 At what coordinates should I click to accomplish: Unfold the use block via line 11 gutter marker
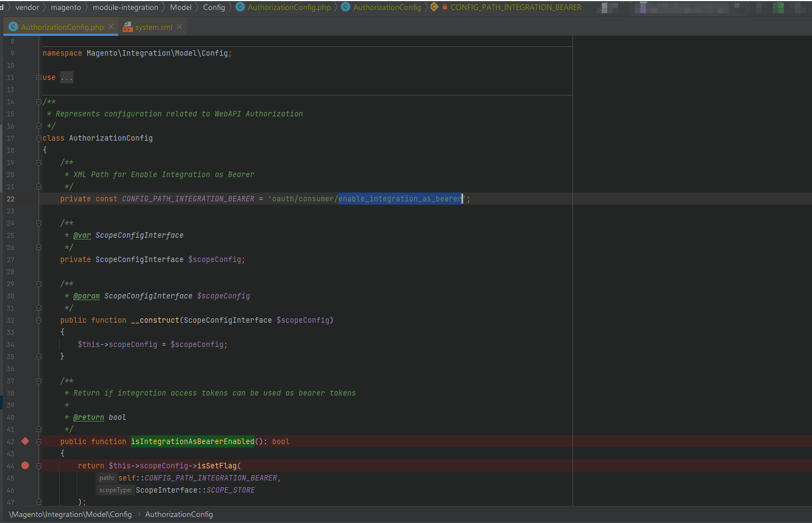39,77
